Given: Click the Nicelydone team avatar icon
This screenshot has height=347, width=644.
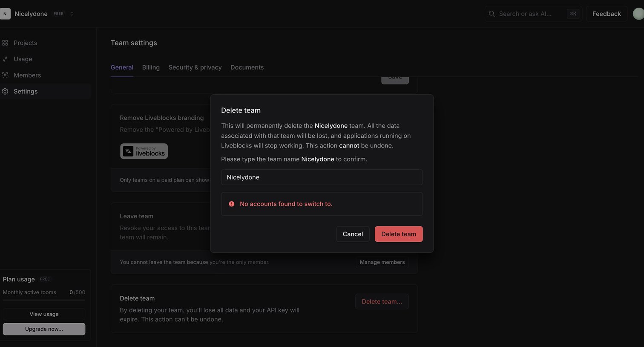Looking at the screenshot, I should [x=5, y=14].
